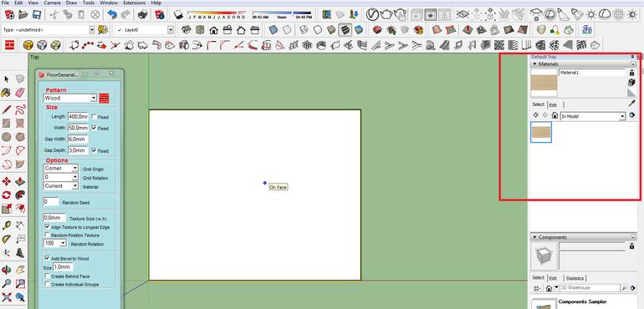Open the Layer0 layer dropdown
Image resolution: width=644 pixels, height=309 pixels.
[x=171, y=30]
